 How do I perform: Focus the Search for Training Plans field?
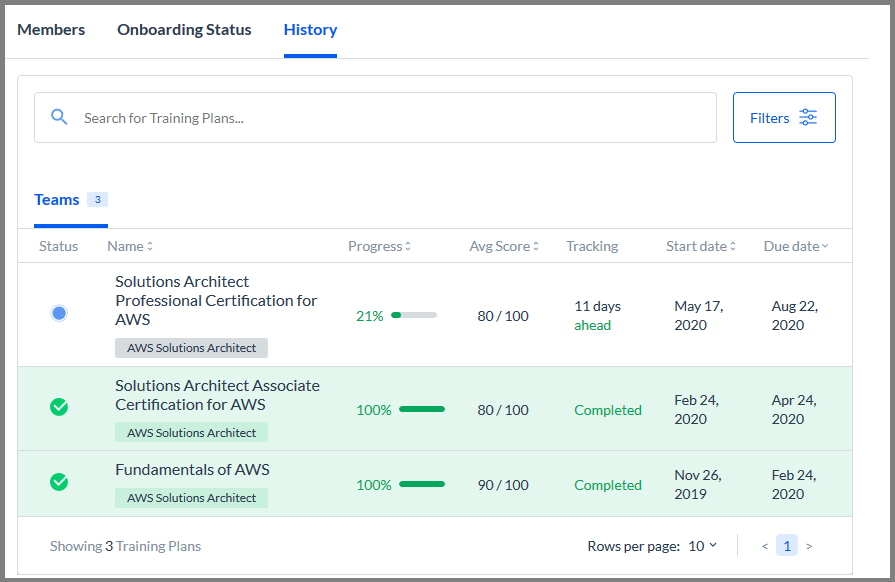[375, 118]
